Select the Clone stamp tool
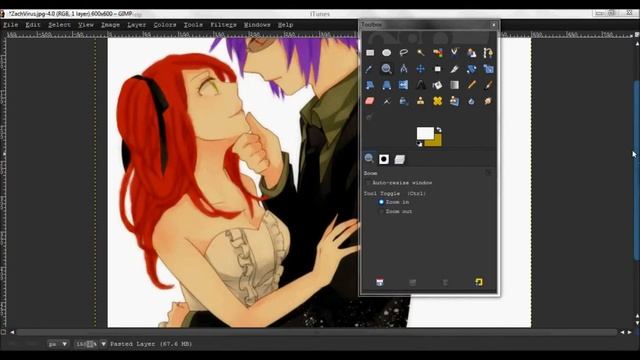 point(420,101)
